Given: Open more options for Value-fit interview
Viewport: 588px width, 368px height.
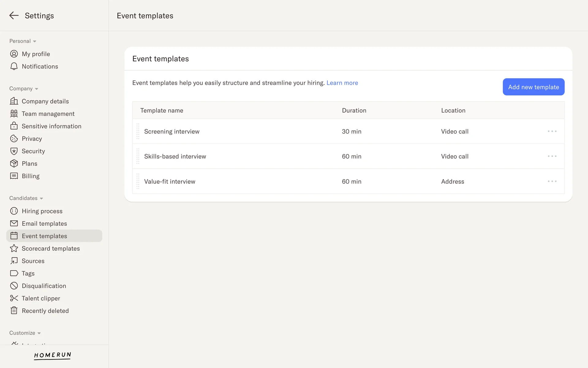Looking at the screenshot, I should coord(552,181).
